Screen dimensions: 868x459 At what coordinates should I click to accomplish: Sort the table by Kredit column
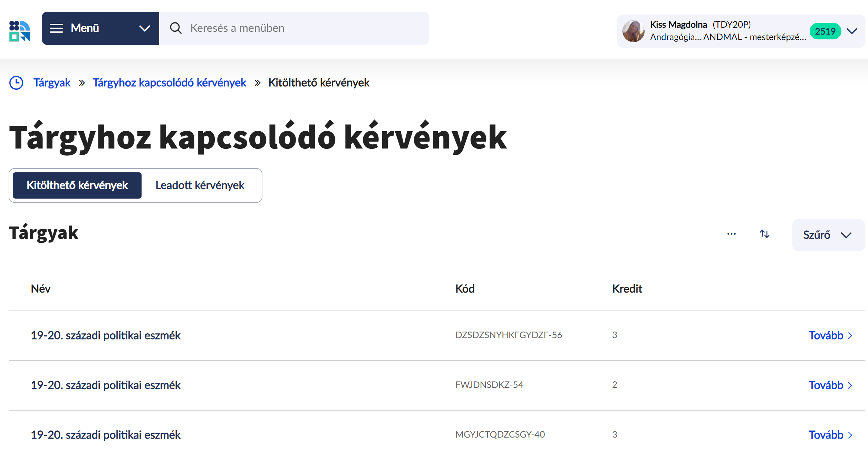(x=627, y=289)
